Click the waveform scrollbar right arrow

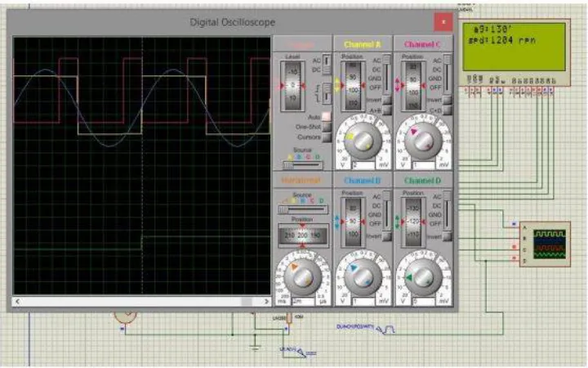pyautogui.click(x=266, y=301)
